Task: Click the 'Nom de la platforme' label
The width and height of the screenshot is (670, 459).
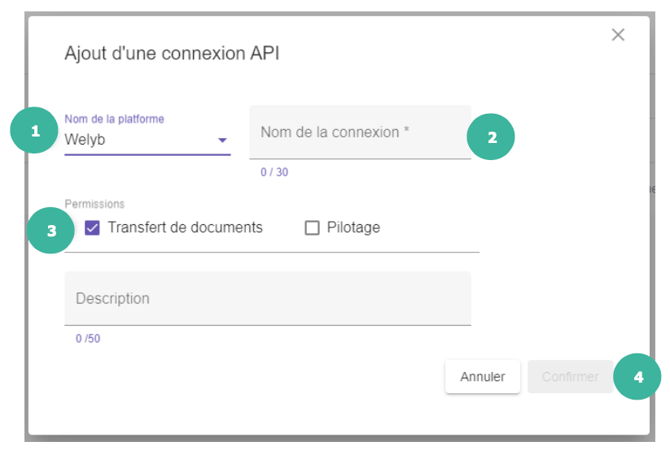Action: tap(114, 119)
